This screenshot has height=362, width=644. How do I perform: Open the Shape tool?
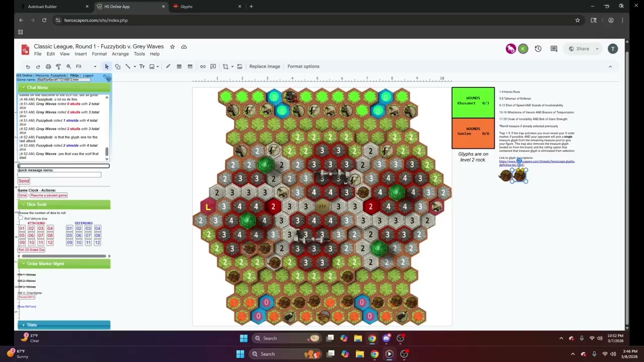pos(117,66)
